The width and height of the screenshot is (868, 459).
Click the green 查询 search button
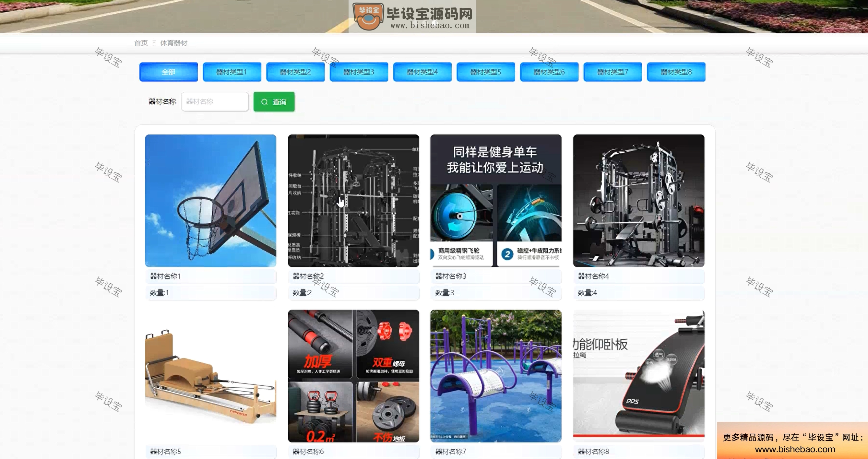point(274,101)
